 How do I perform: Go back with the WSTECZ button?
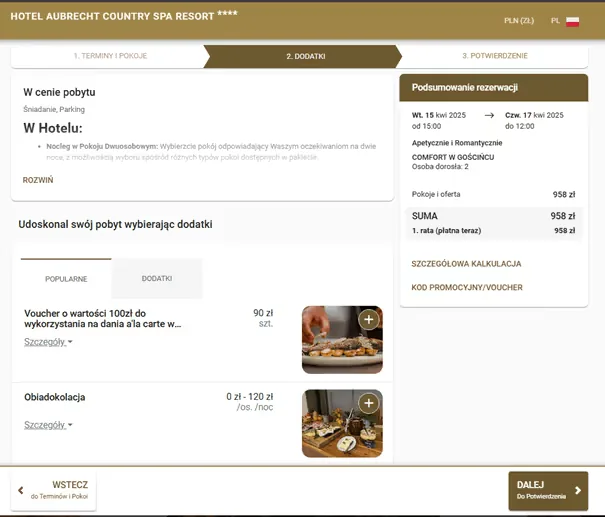click(54, 490)
